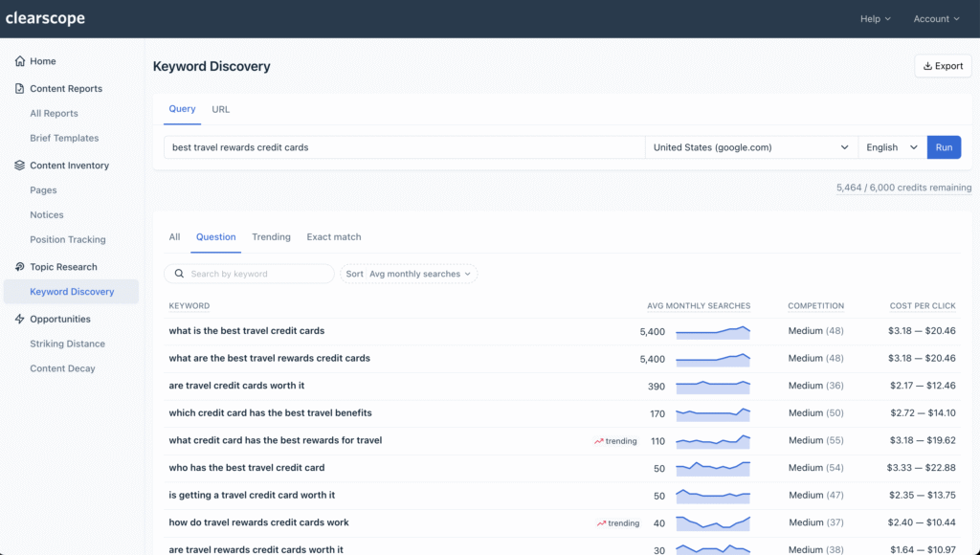Open the Content Inventory section icon
Viewport: 980px width, 555px height.
[x=19, y=165]
